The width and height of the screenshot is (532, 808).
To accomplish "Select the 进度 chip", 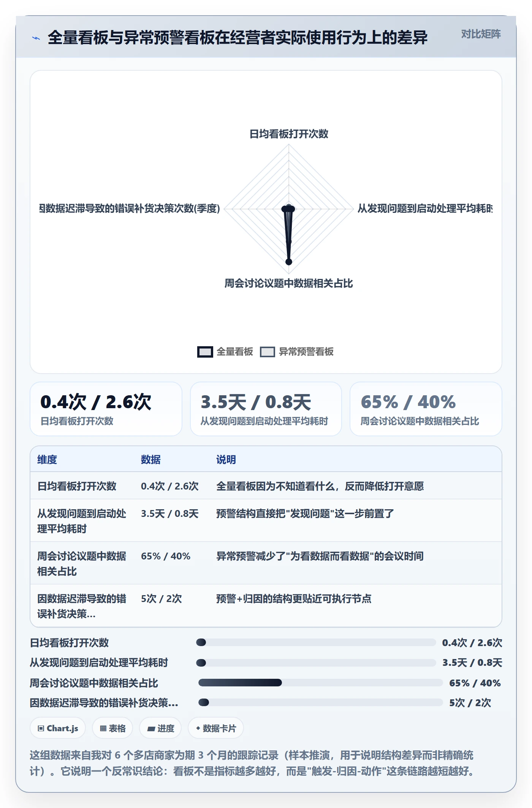I will coord(160,728).
